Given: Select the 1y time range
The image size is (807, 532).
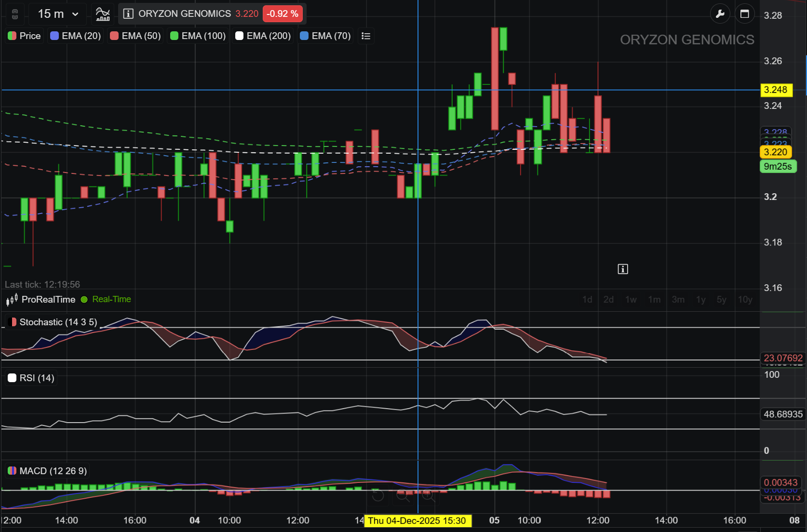Looking at the screenshot, I should tap(700, 300).
